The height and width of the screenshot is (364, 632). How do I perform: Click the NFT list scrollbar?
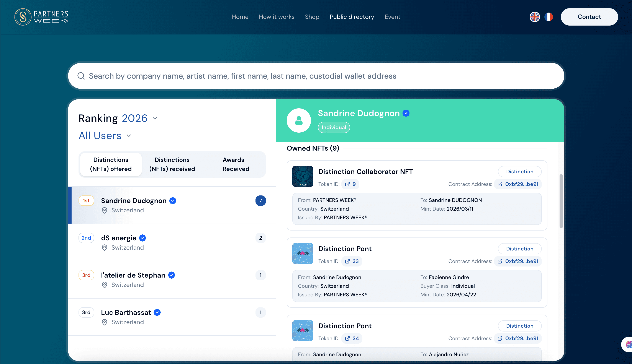pos(561,201)
